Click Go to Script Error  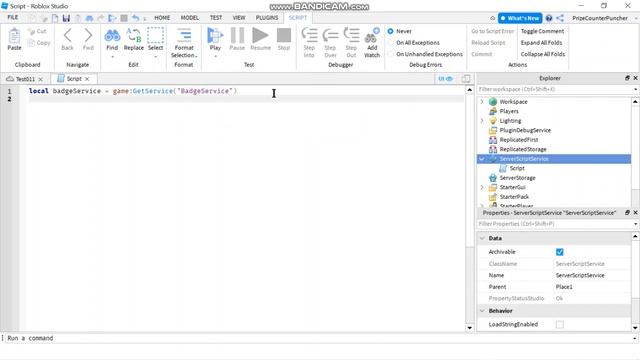[492, 31]
